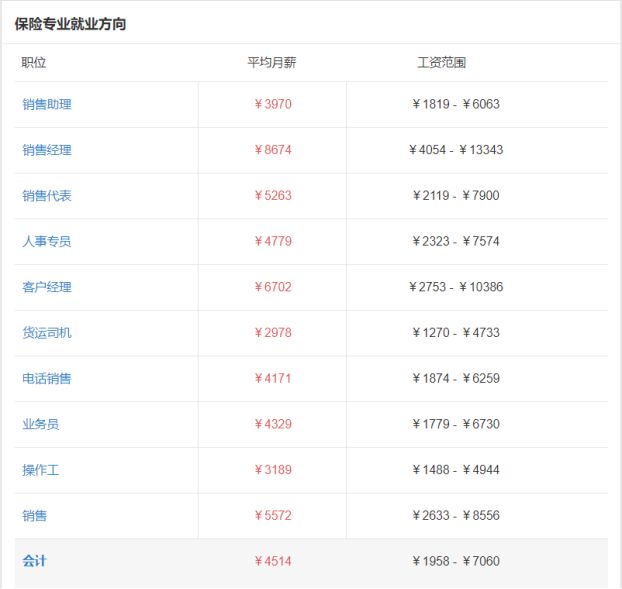This screenshot has height=589, width=622.
Task: Open the 操作工 job link
Action: tap(41, 470)
